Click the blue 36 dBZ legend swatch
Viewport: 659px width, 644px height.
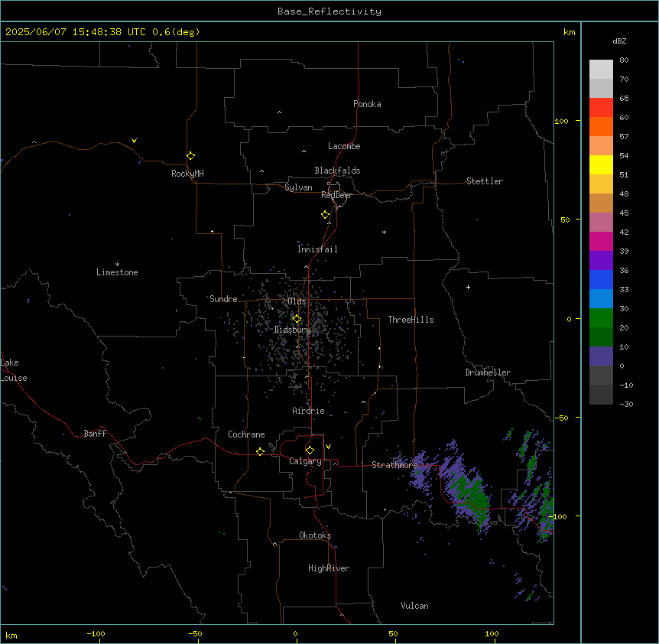[601, 279]
